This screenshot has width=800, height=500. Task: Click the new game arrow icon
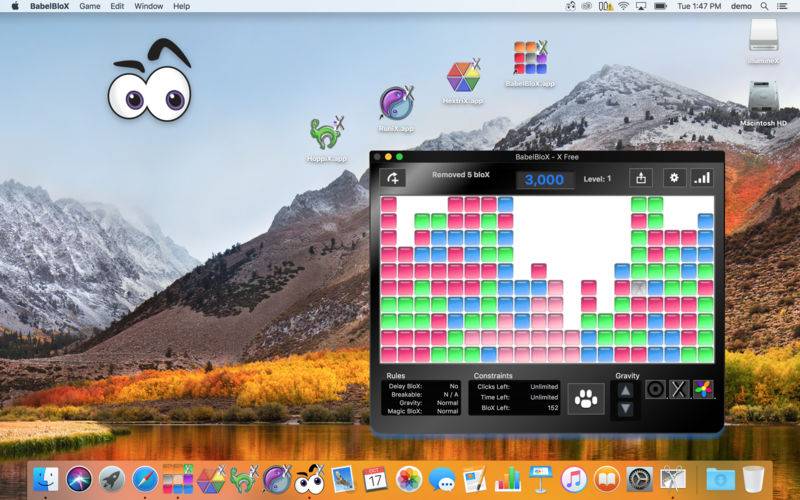394,178
